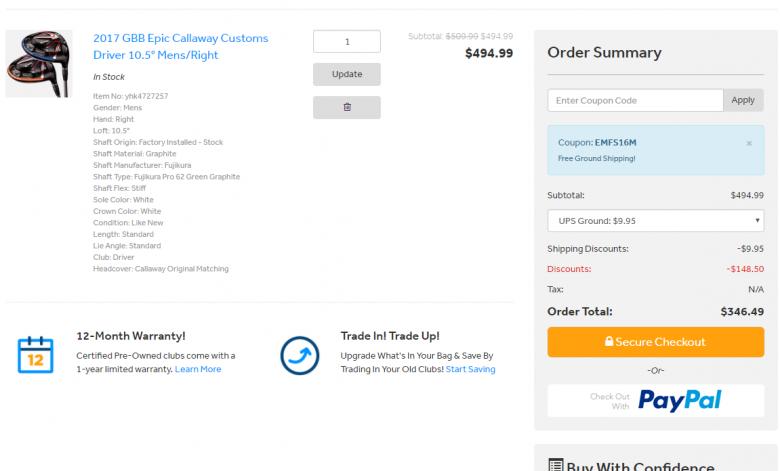Apply the coupon code
This screenshot has height=471, width=780.
click(743, 101)
